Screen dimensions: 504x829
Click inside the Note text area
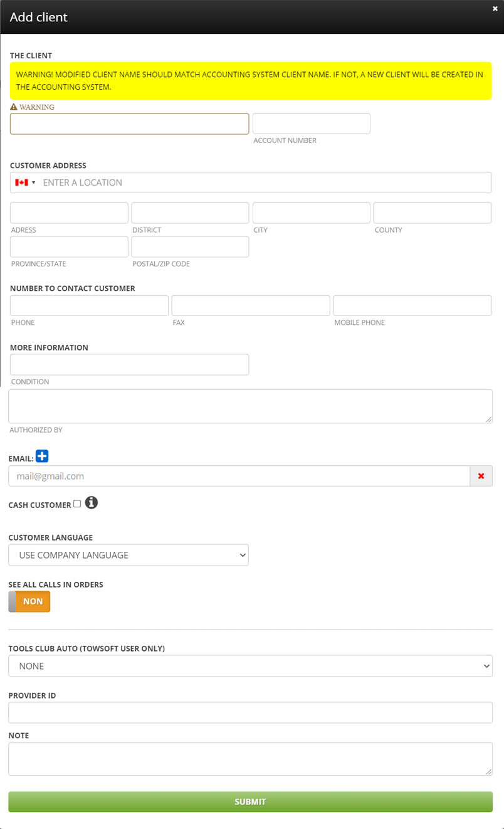point(250,759)
